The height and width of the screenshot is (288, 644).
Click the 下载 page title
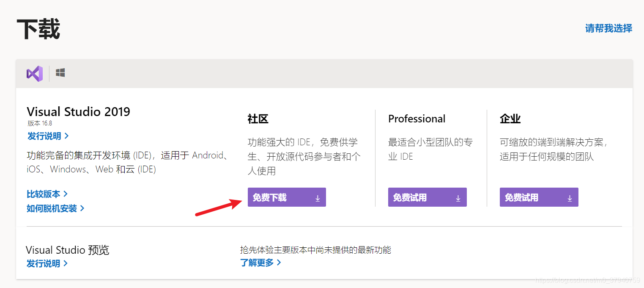38,29
